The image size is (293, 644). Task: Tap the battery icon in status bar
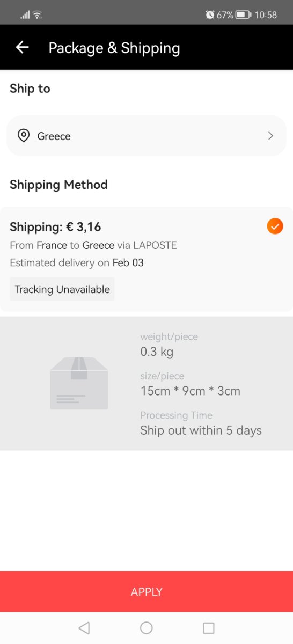click(x=243, y=15)
